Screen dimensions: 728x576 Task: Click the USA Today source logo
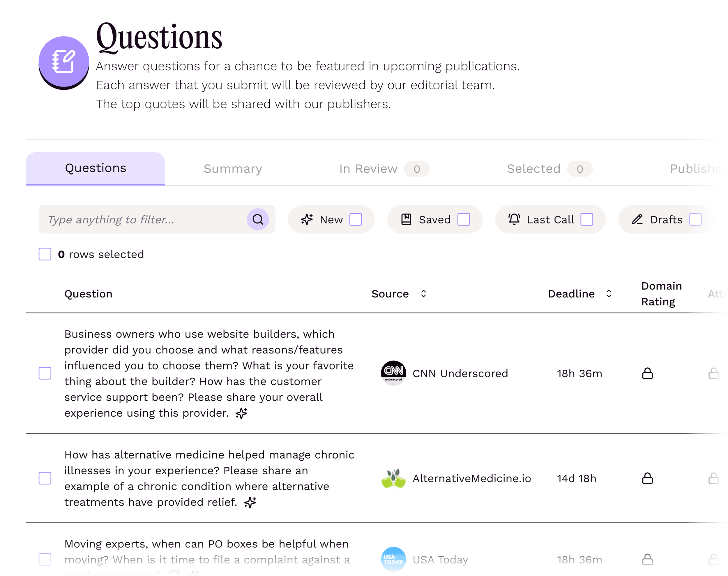(x=393, y=559)
